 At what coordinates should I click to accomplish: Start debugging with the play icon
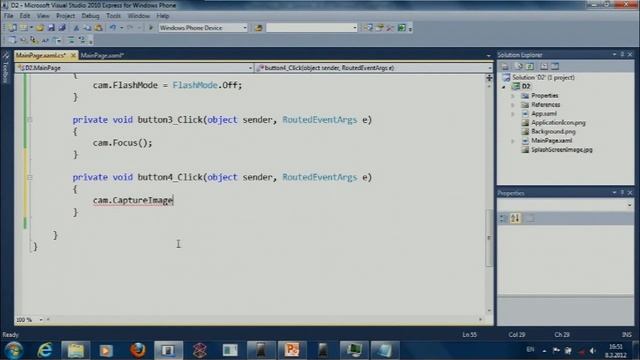click(x=151, y=28)
